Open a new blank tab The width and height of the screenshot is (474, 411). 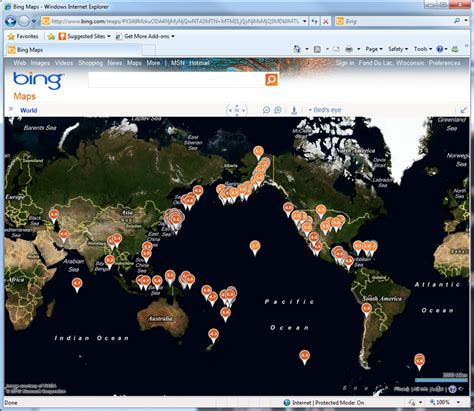(149, 50)
